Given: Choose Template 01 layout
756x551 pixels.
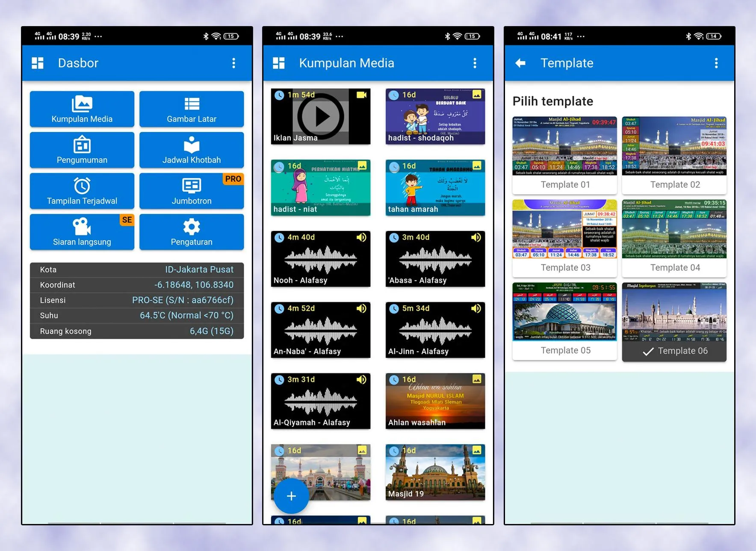Looking at the screenshot, I should point(565,155).
